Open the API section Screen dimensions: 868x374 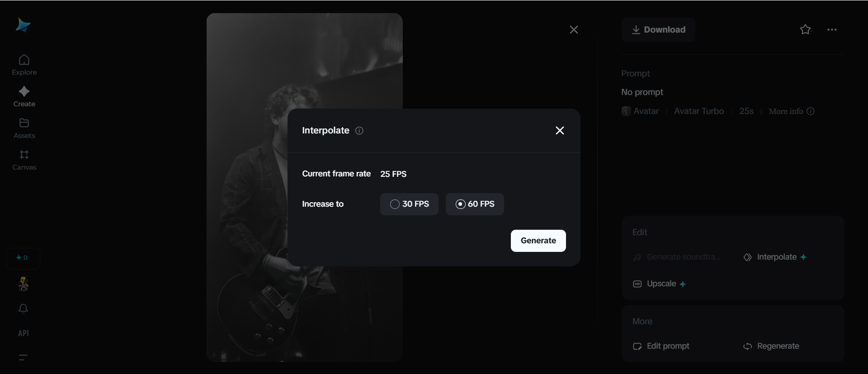click(x=23, y=333)
